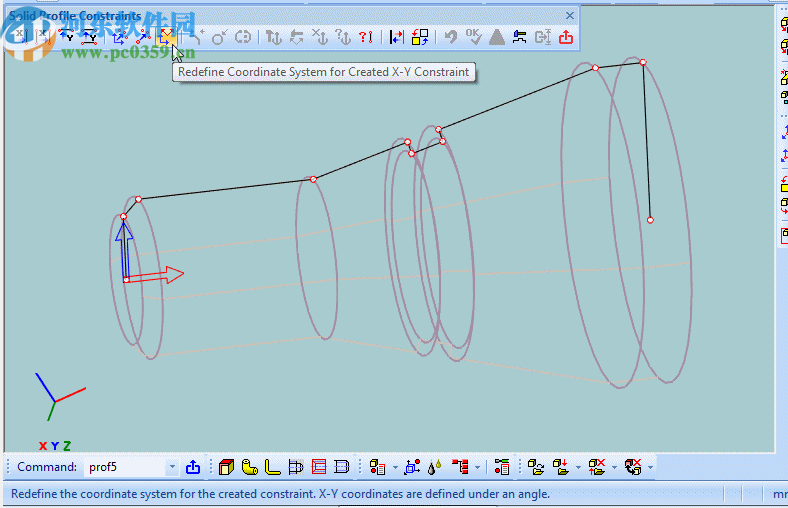
Task: Click the yellow blocks with red down-arrow icon
Action: click(x=560, y=467)
